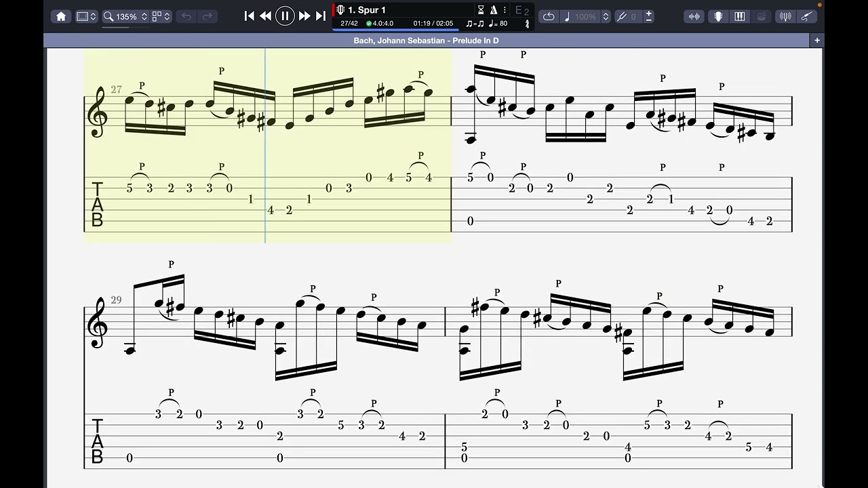Click the playback cursor line in bar 27
Image resolution: width=868 pixels, height=488 pixels.
coord(265,146)
